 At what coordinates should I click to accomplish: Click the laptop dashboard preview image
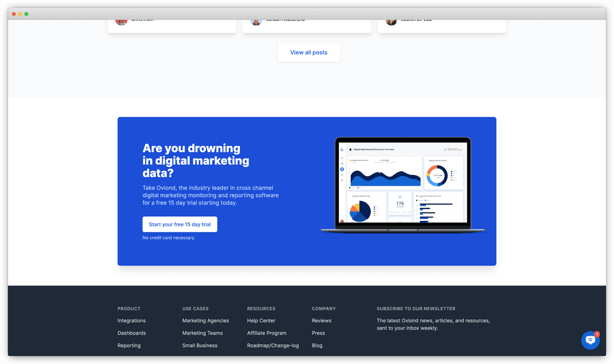(403, 185)
